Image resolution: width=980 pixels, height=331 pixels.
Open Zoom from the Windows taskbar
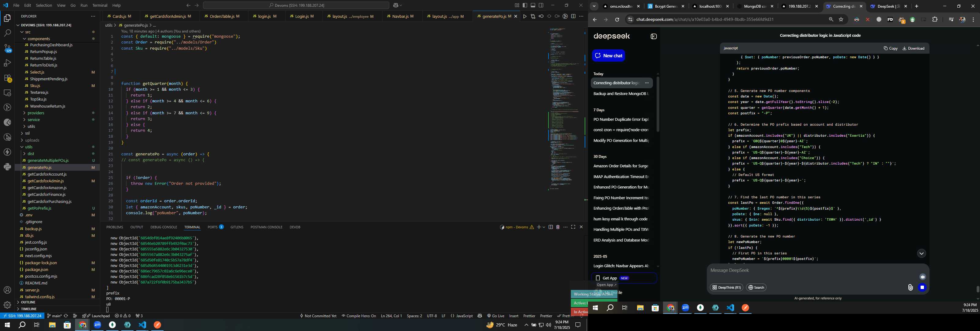97,325
